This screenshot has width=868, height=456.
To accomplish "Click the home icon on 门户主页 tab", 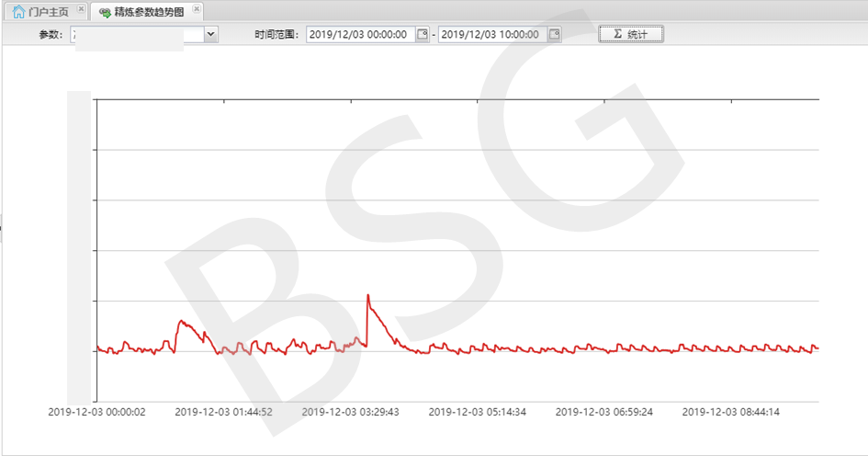I will [18, 12].
